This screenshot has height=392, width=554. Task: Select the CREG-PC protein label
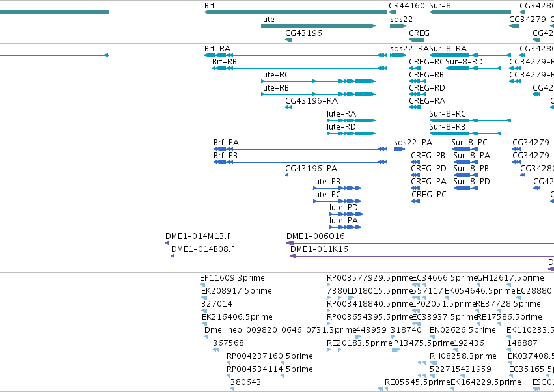pyautogui.click(x=429, y=195)
